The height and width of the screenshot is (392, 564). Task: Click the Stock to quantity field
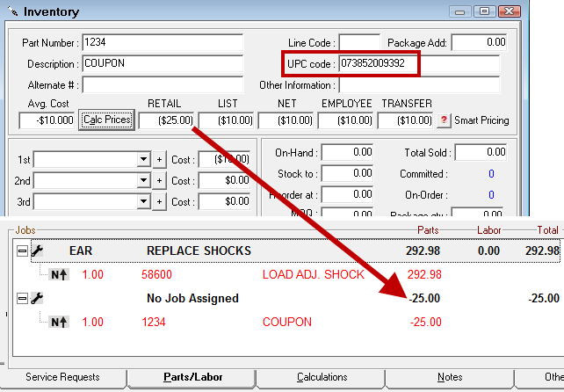click(x=348, y=174)
